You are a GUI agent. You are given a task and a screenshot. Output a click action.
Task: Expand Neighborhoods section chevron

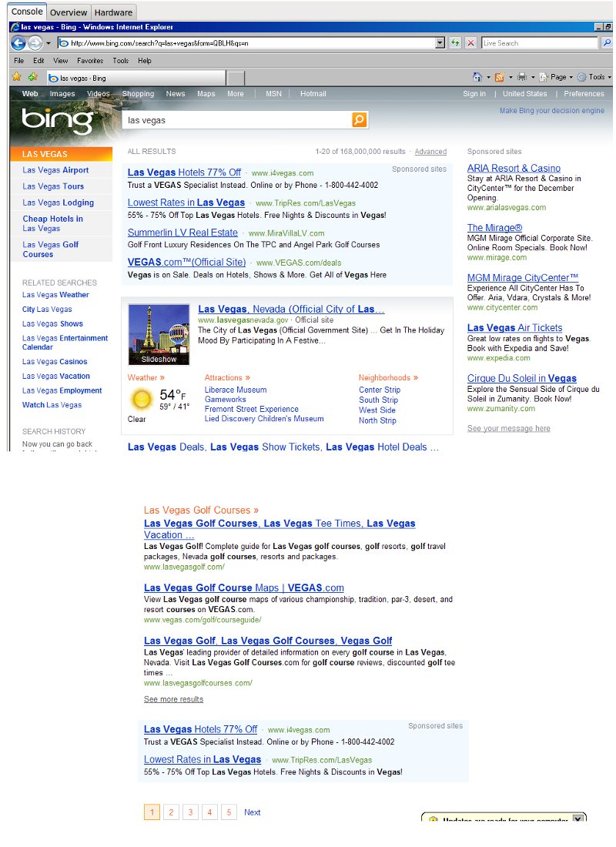tap(416, 377)
